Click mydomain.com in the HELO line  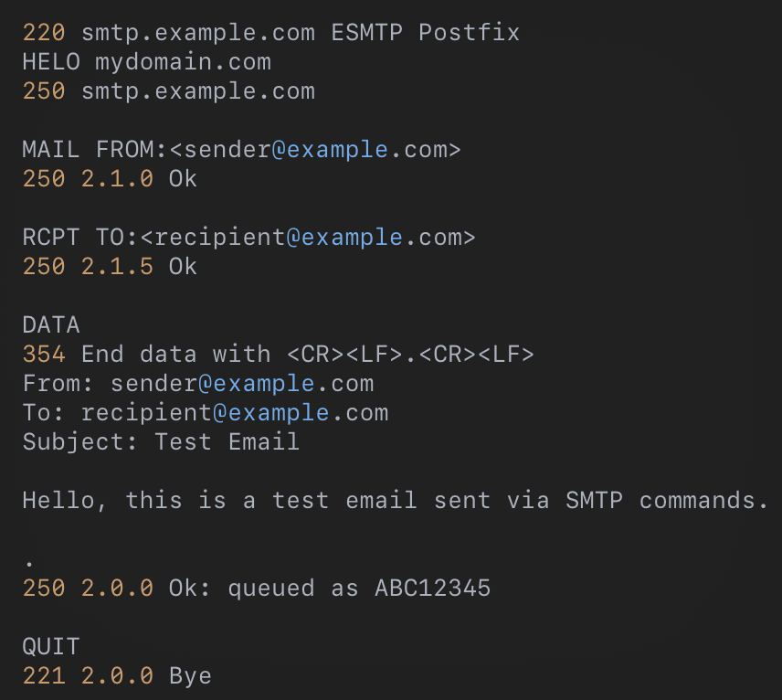(x=183, y=62)
